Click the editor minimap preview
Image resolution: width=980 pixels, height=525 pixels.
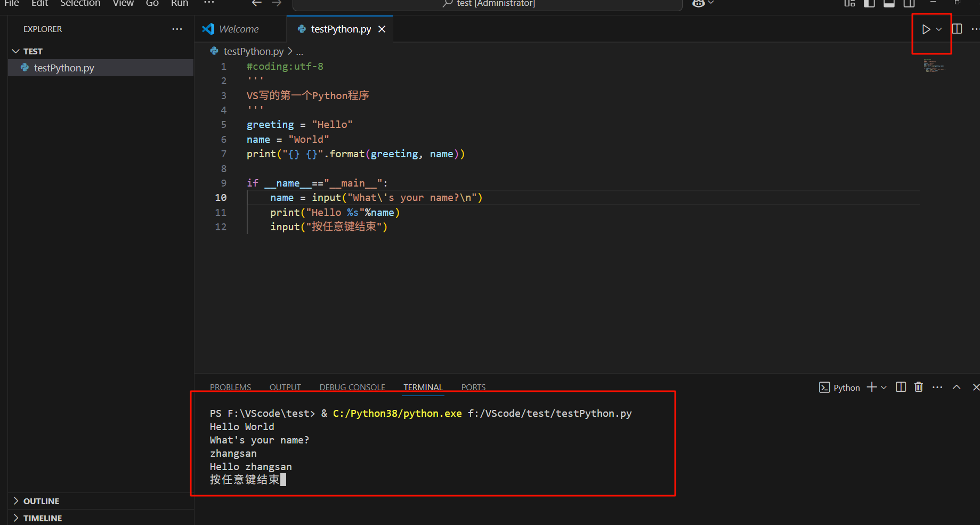933,66
